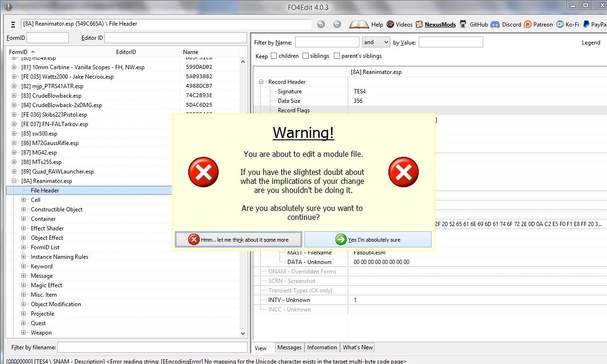The height and width of the screenshot is (364, 607).
Task: Open Help book icon
Action: point(359,24)
